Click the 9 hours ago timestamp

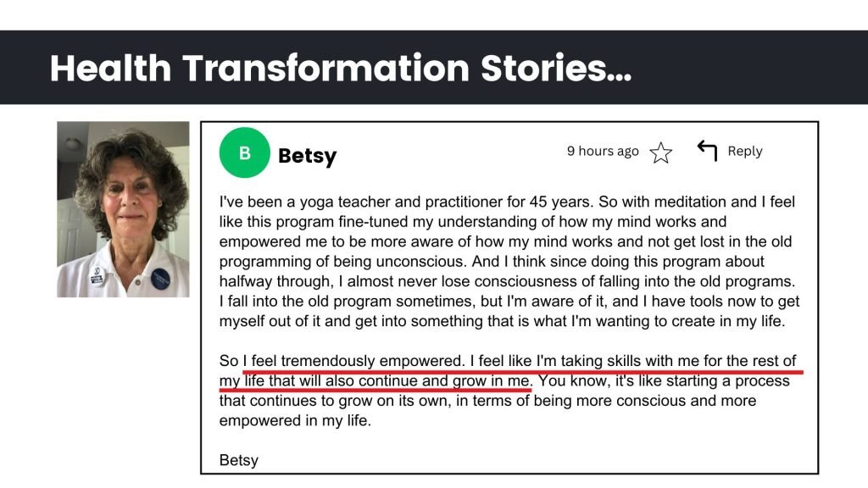point(603,151)
